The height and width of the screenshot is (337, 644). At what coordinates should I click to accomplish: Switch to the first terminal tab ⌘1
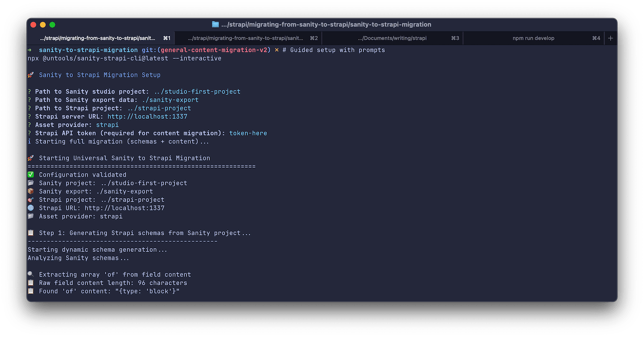[x=101, y=38]
